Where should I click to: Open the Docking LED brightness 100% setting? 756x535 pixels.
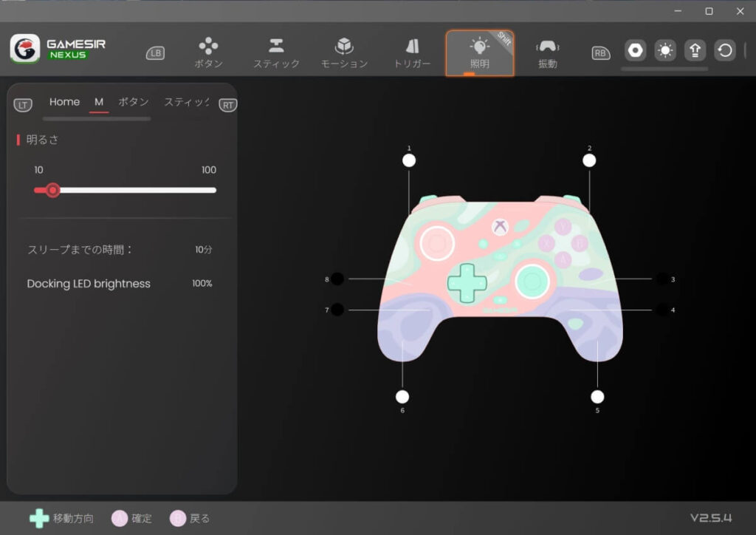click(120, 284)
